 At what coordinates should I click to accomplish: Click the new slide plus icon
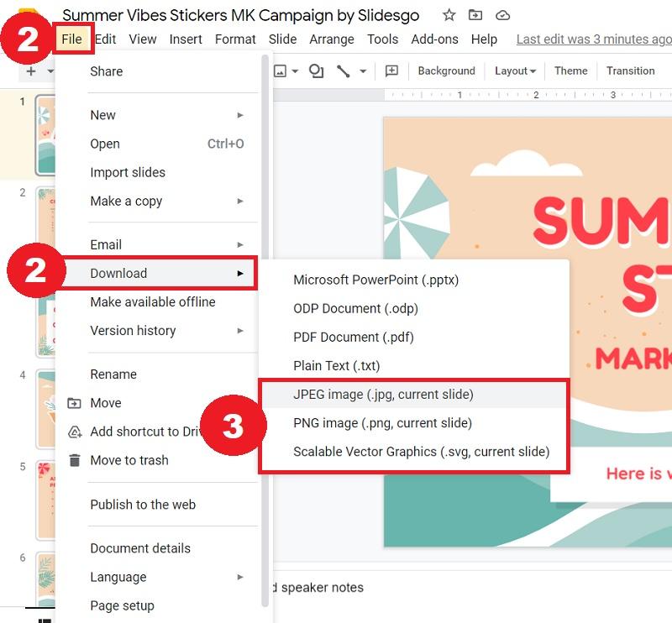(x=31, y=71)
